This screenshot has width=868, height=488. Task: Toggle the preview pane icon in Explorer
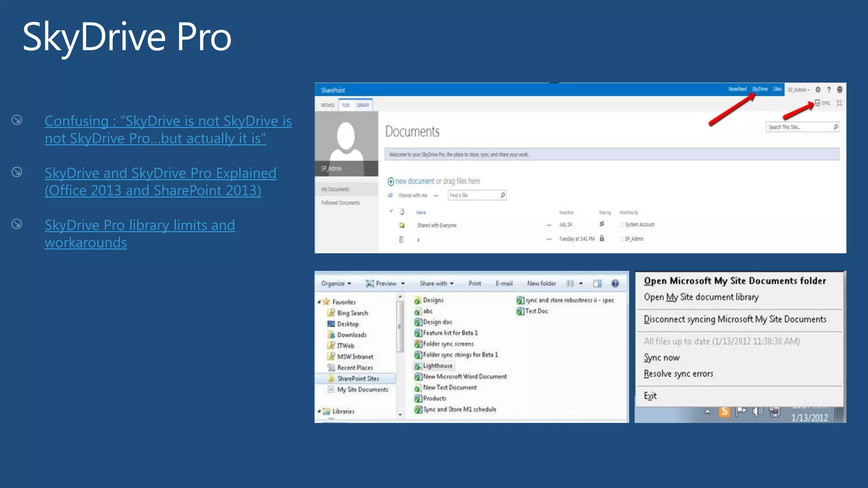[x=597, y=283]
